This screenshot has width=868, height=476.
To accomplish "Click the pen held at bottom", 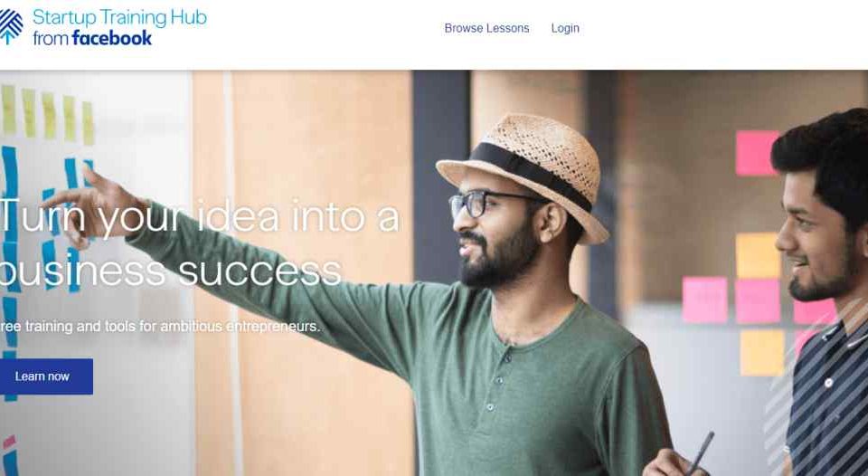I will click(x=700, y=452).
